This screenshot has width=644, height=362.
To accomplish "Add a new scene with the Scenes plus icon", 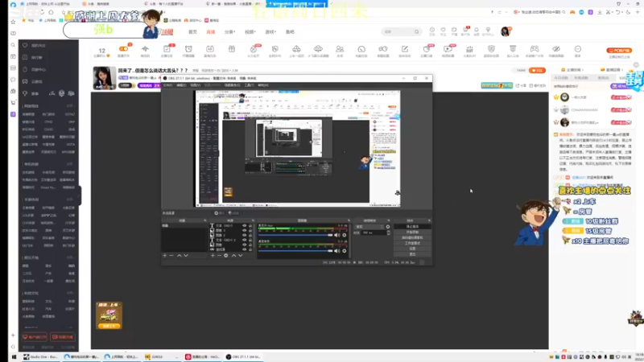I will 165,255.
